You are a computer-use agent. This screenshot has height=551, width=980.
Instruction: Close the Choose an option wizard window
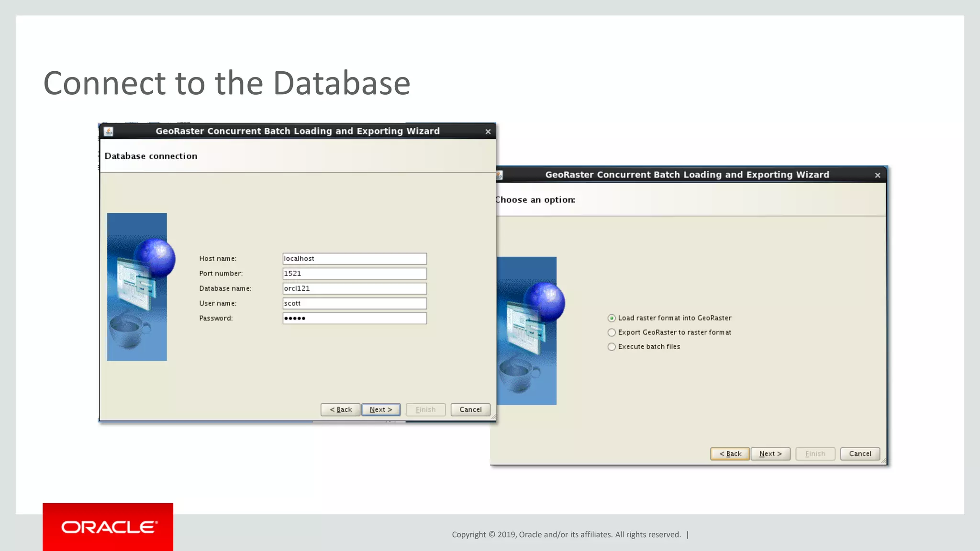click(x=878, y=175)
